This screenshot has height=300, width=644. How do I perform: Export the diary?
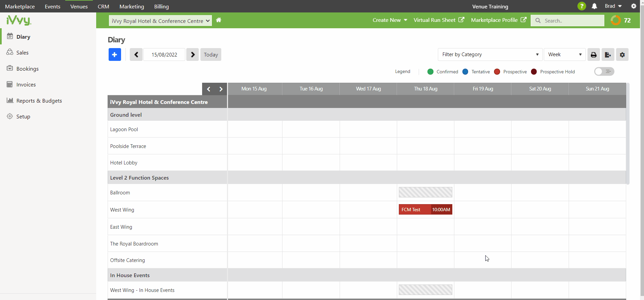(608, 54)
